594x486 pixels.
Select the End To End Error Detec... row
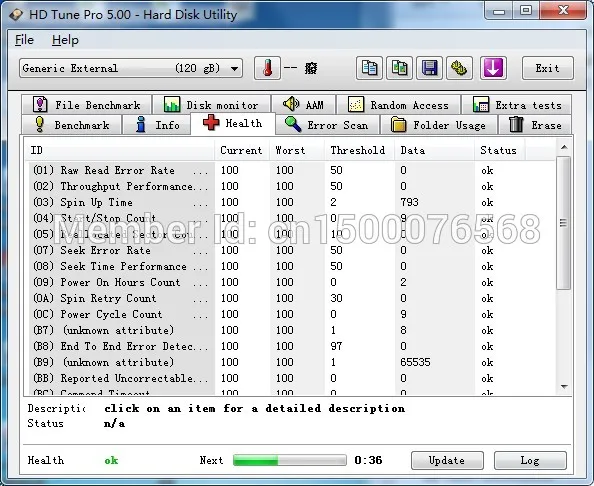click(x=291, y=346)
